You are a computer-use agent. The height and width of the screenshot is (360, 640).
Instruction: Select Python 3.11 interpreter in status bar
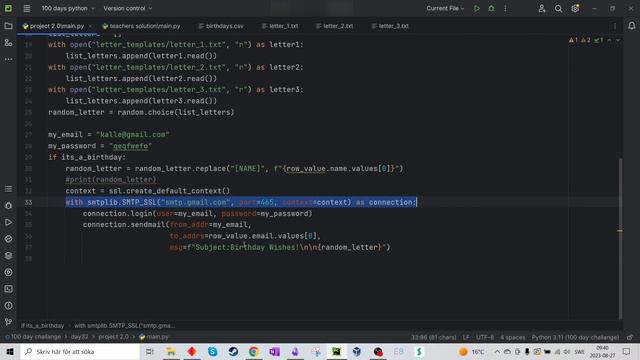pyautogui.click(x=575, y=337)
